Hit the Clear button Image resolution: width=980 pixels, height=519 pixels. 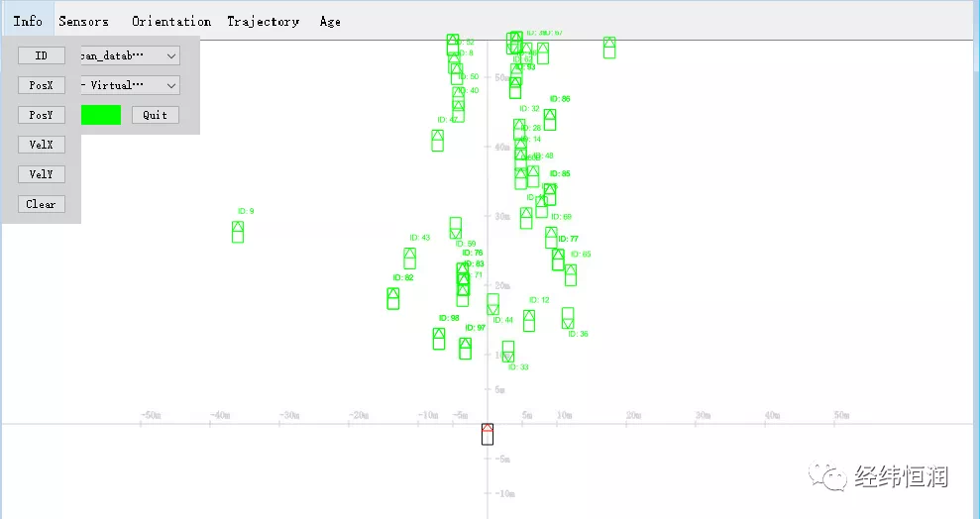[x=42, y=204]
